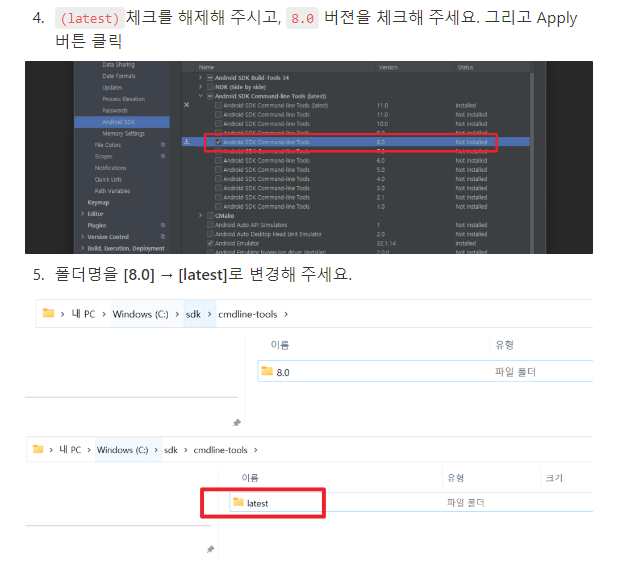
Task: Click 이름 column header in upper Explorer
Action: point(280,345)
